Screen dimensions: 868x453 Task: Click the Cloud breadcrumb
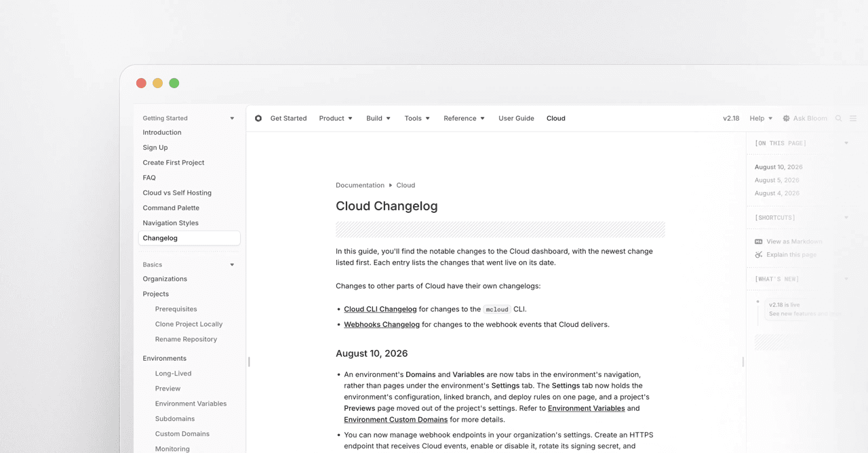click(406, 185)
